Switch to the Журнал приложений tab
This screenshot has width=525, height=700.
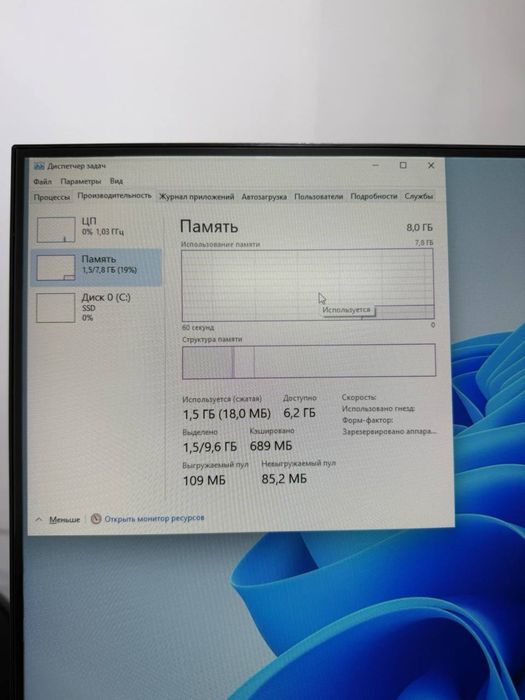197,196
